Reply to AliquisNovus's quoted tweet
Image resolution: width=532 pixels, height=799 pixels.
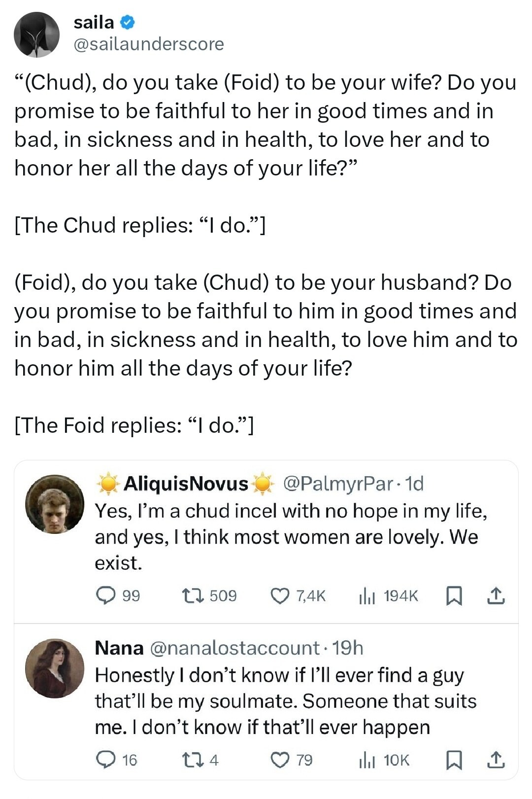coord(105,595)
